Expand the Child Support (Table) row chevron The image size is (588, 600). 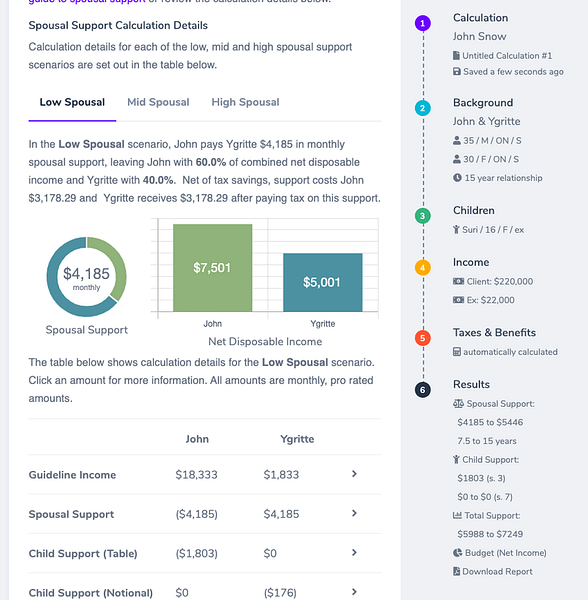354,553
